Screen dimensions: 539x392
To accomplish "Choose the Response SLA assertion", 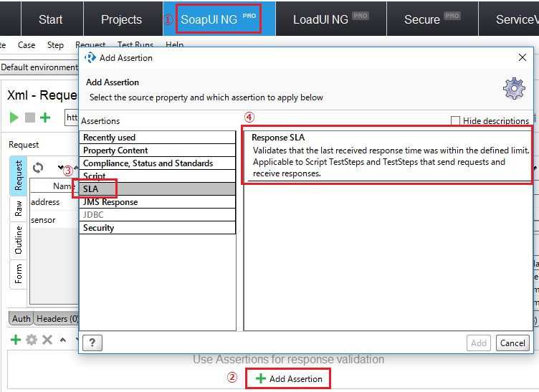I will [x=388, y=156].
